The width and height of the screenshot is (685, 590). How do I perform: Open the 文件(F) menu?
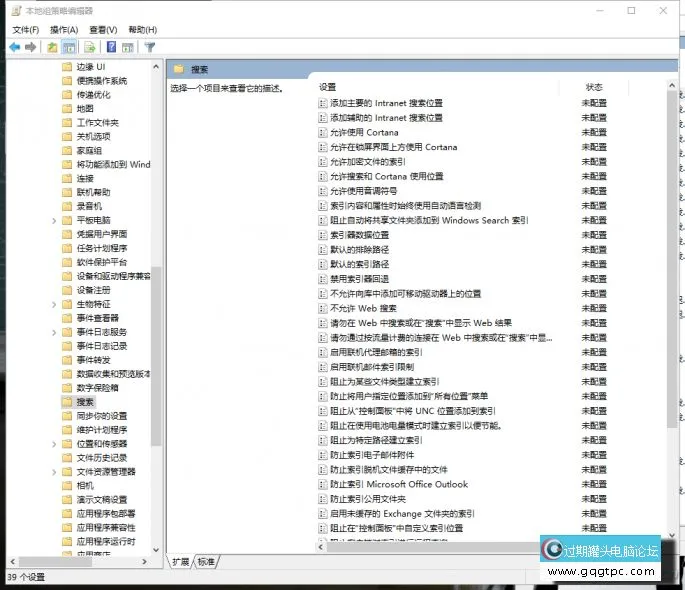[x=26, y=30]
